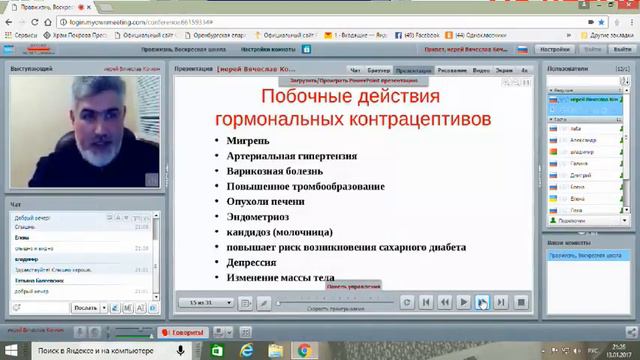Click the 'M' chat formatting icon
This screenshot has height=360, width=640.
point(127,308)
